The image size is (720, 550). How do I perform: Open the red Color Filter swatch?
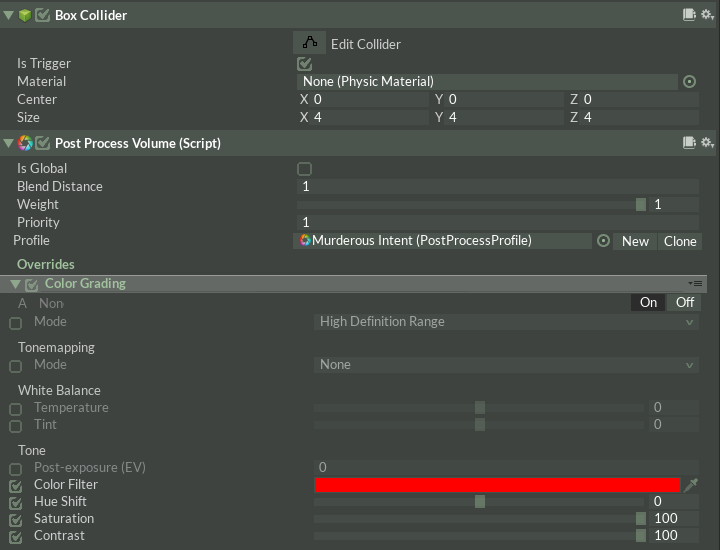(497, 485)
